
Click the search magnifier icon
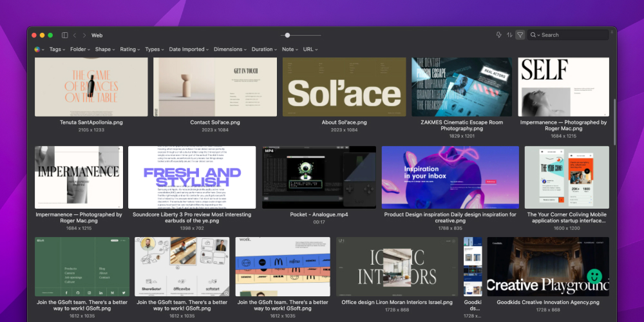tap(533, 35)
